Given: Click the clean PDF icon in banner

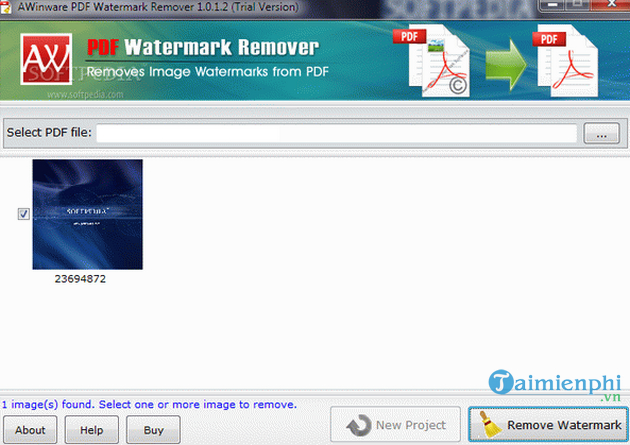Looking at the screenshot, I should pos(566,61).
